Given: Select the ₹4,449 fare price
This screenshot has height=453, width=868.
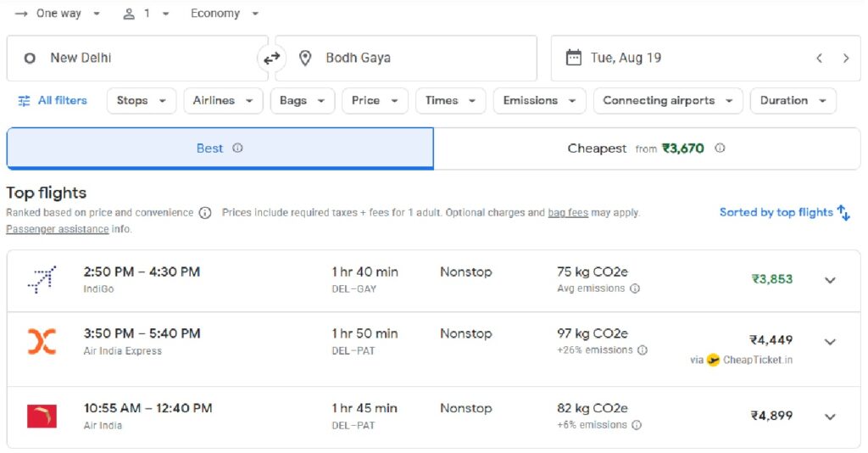Looking at the screenshot, I should click(x=771, y=340).
